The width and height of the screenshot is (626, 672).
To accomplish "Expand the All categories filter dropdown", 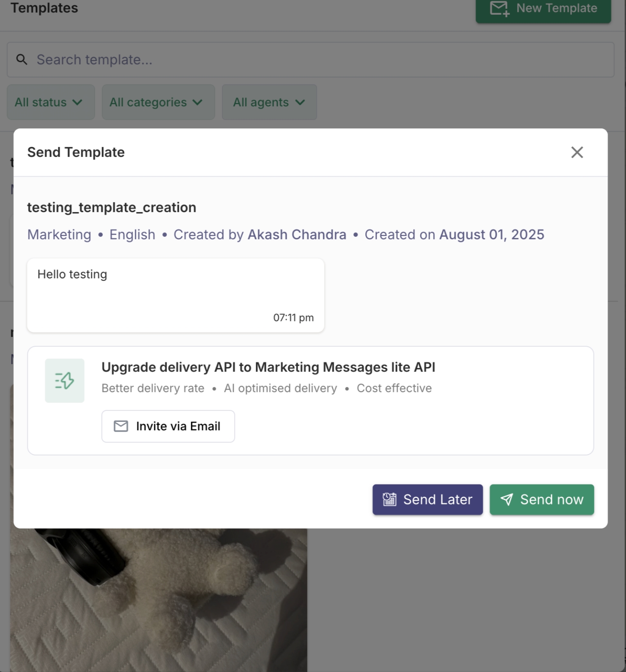I will [x=158, y=102].
